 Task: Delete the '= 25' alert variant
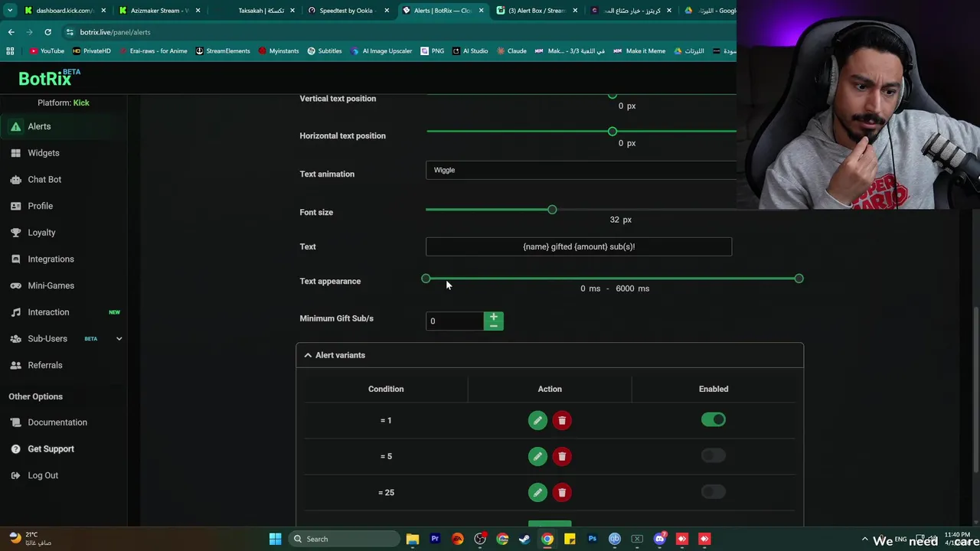coord(562,492)
